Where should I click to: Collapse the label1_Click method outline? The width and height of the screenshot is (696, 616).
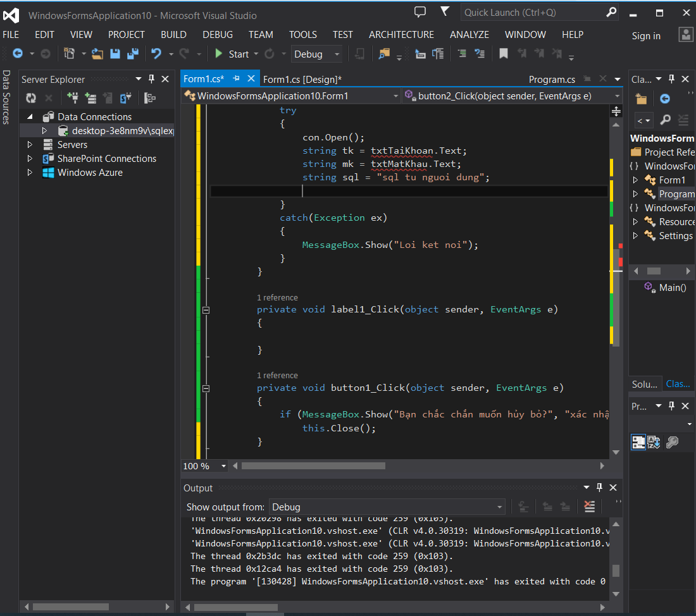point(205,310)
